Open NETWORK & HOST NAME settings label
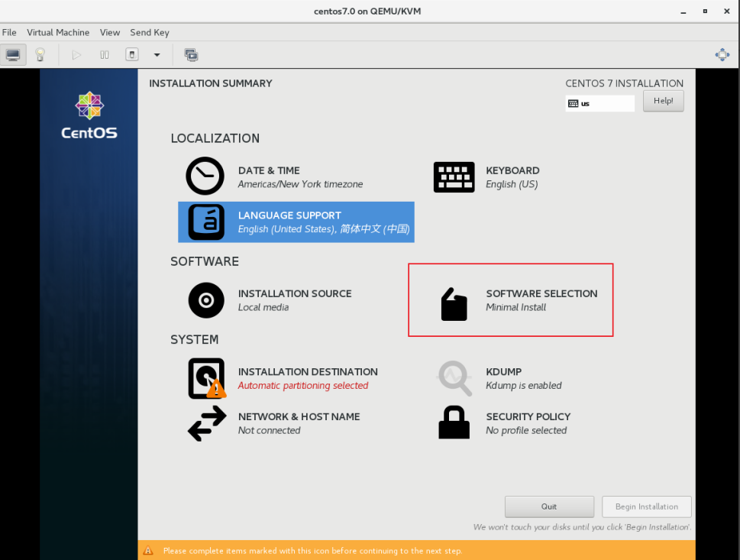The height and width of the screenshot is (560, 740). click(x=299, y=417)
